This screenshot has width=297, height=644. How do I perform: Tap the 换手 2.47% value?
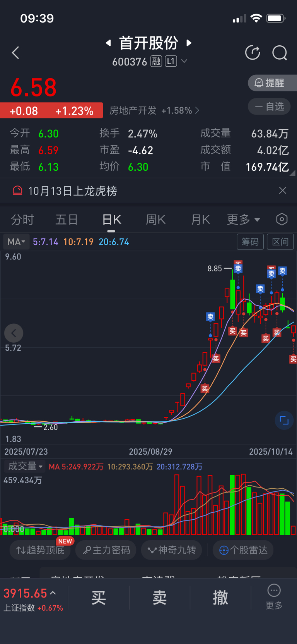[143, 134]
